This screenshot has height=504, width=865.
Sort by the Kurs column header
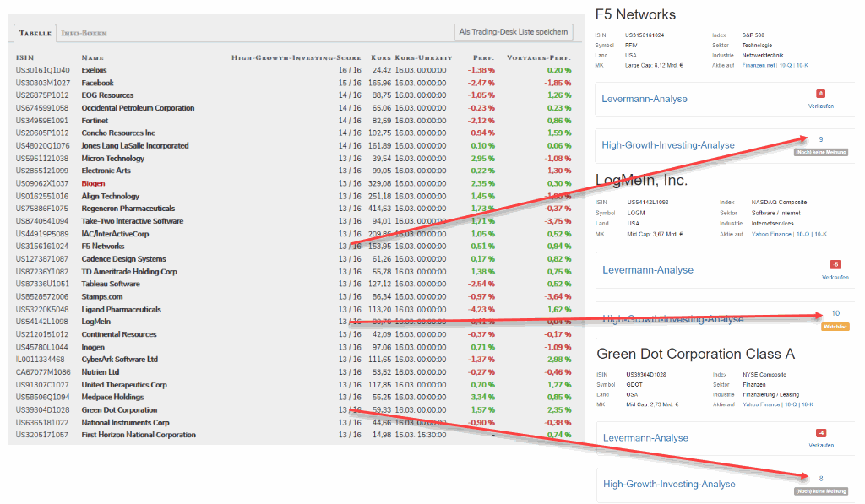[x=381, y=57]
